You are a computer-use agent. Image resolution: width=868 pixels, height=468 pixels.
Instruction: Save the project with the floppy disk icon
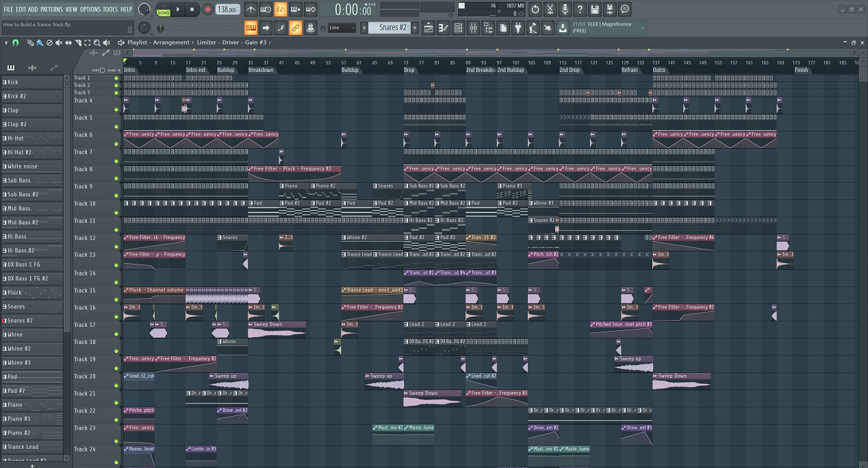(596, 9)
